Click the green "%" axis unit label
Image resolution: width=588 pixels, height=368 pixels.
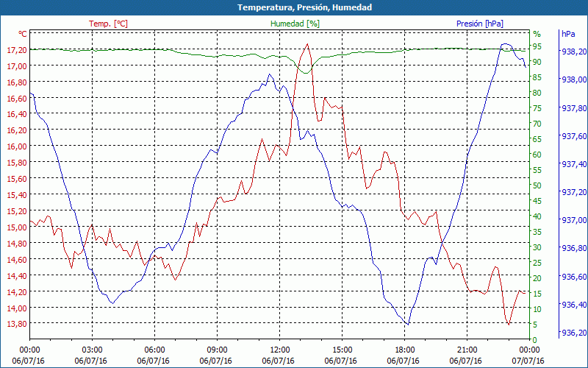click(537, 34)
